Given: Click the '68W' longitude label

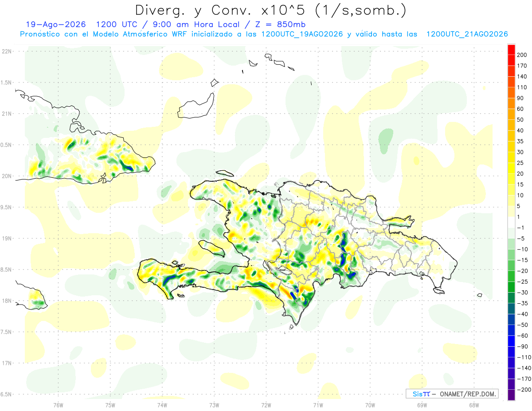Looking at the screenshot, I should pos(474,405).
